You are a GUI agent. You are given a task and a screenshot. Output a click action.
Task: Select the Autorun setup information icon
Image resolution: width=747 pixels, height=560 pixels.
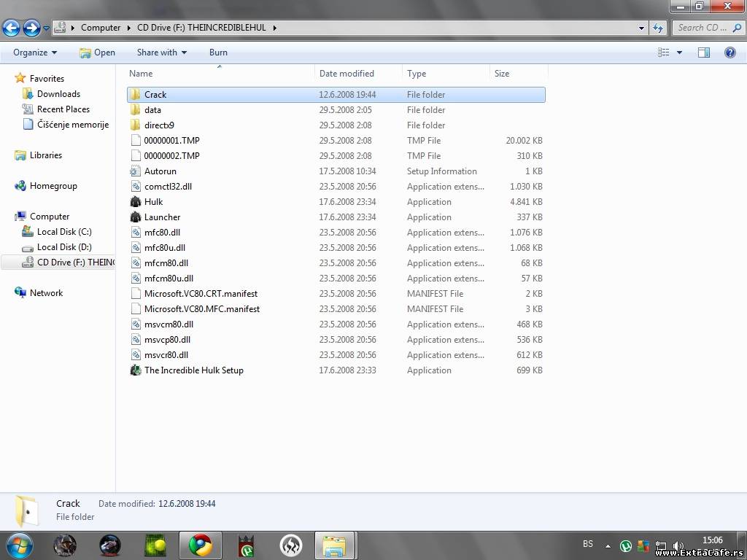[x=135, y=171]
